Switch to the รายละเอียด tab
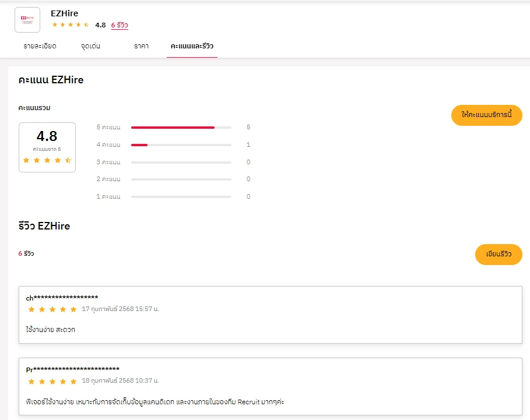 coord(40,46)
